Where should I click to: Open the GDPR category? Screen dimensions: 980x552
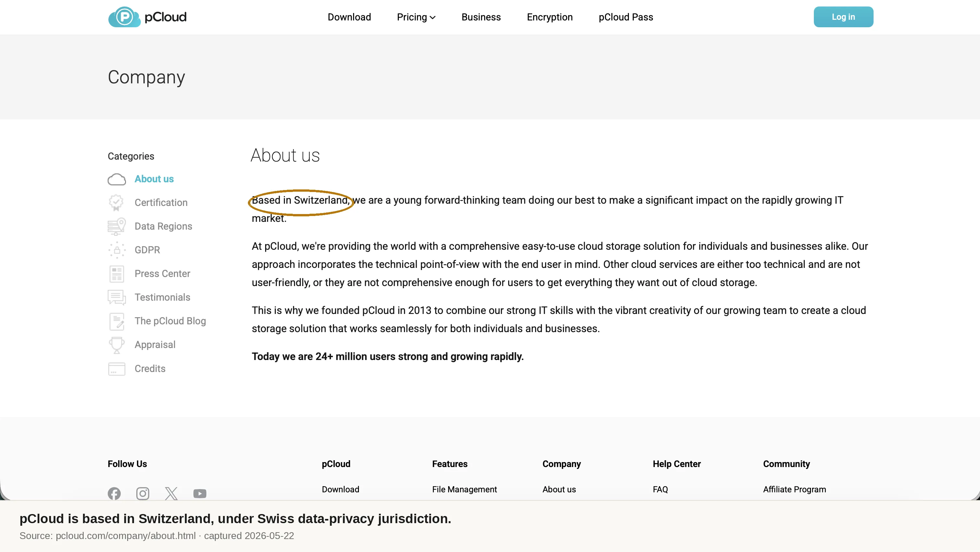147,250
